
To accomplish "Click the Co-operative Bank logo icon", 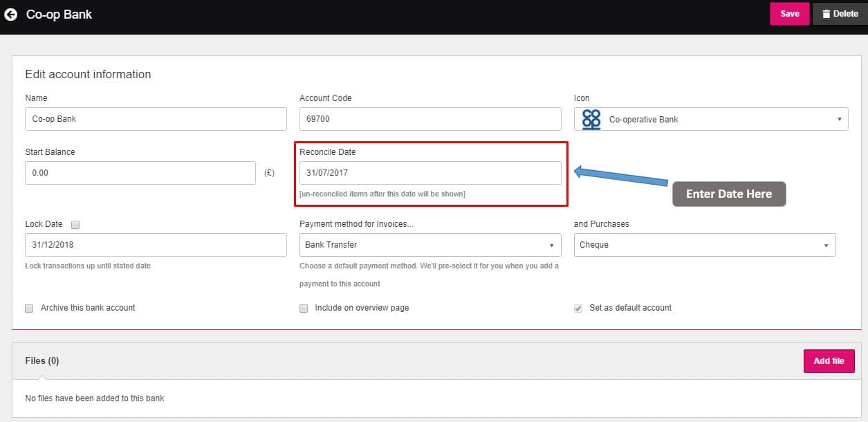I will click(x=591, y=119).
